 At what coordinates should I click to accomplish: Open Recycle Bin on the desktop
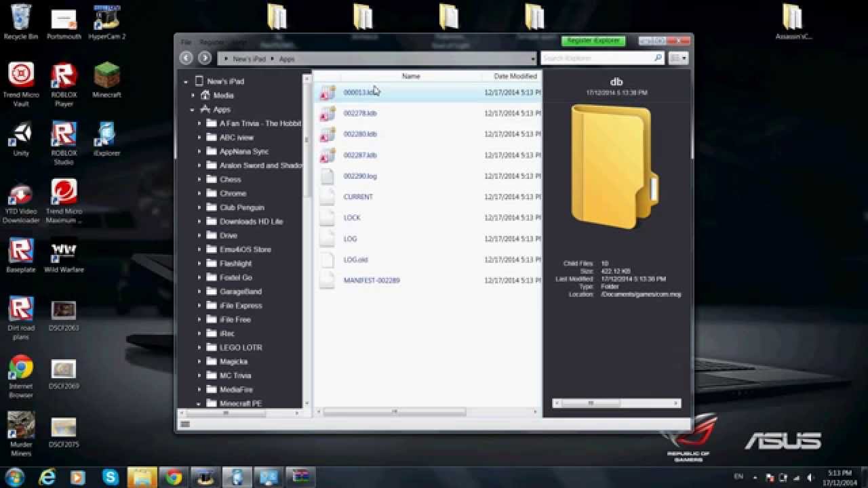pyautogui.click(x=21, y=22)
